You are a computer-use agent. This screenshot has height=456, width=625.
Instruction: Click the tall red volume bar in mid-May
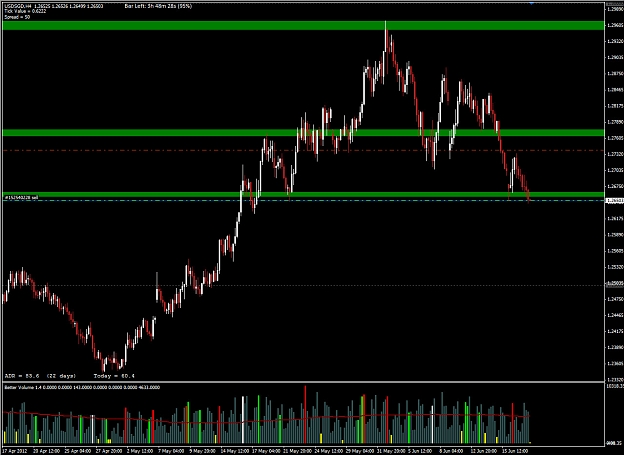(x=305, y=415)
